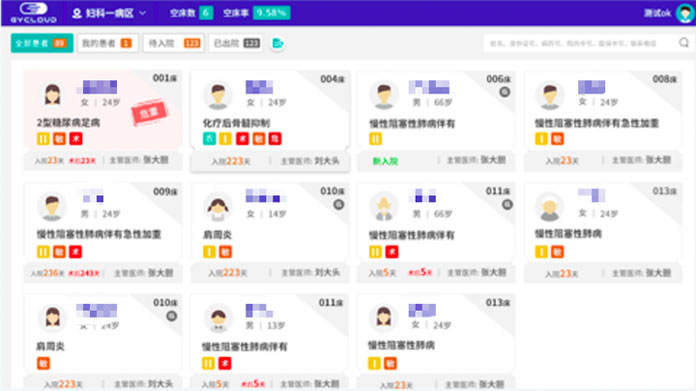This screenshot has height=391, width=696.
Task: Select the 全部患者 tab
Action: coord(42,43)
